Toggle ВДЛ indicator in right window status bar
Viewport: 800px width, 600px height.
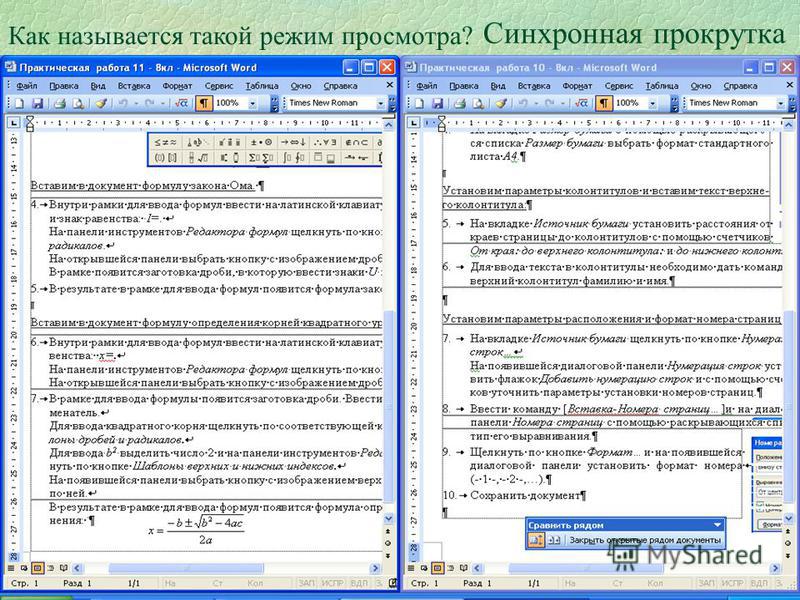pos(759,583)
